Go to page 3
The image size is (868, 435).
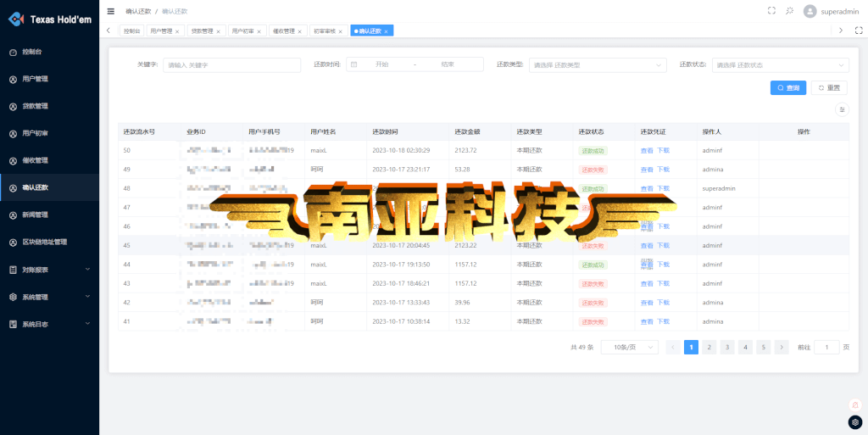tap(727, 348)
